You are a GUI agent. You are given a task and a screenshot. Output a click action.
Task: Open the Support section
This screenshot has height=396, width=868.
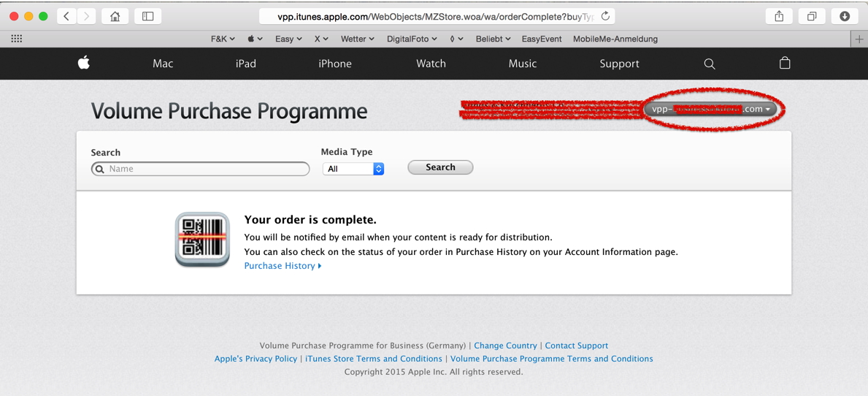[x=620, y=64]
